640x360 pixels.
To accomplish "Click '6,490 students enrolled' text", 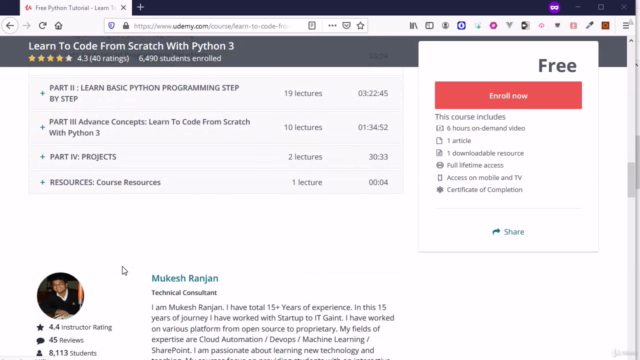I will [x=180, y=58].
